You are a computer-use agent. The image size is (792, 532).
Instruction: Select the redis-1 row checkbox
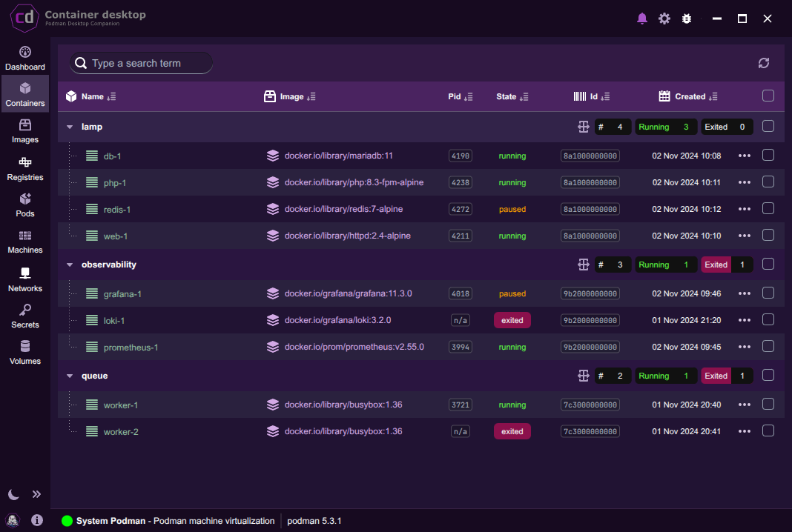pyautogui.click(x=768, y=208)
